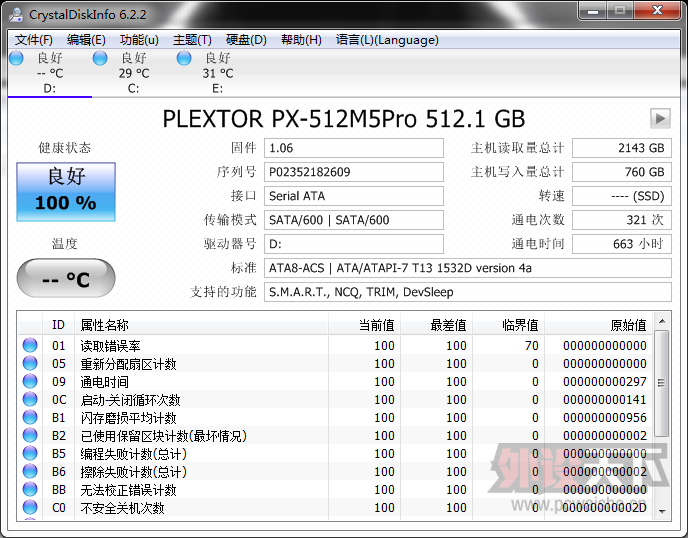Open the 编辑(E) menu

(x=86, y=40)
